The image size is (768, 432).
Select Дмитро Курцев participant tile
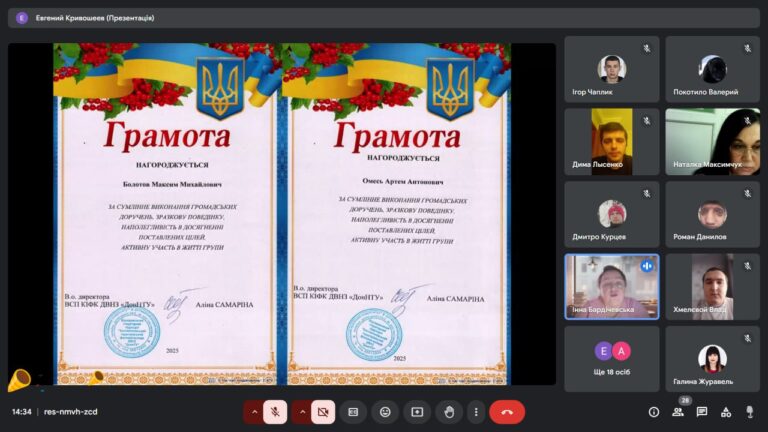[612, 214]
